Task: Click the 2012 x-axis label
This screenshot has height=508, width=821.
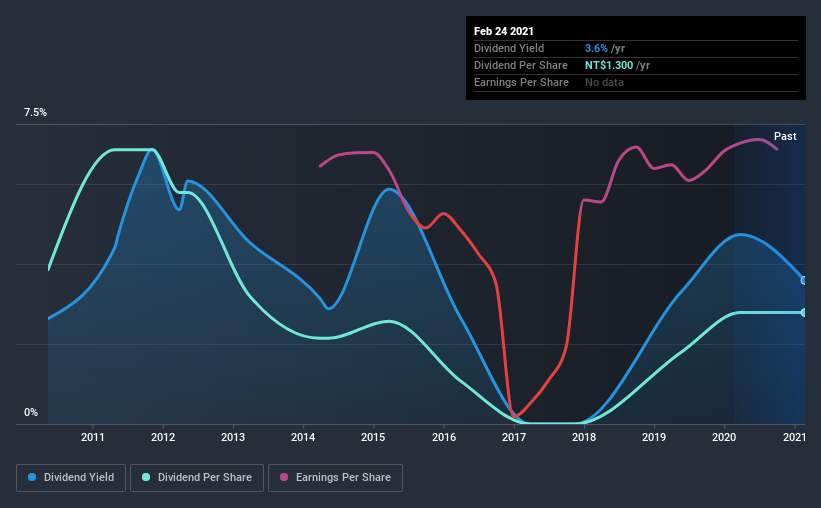Action: point(163,437)
